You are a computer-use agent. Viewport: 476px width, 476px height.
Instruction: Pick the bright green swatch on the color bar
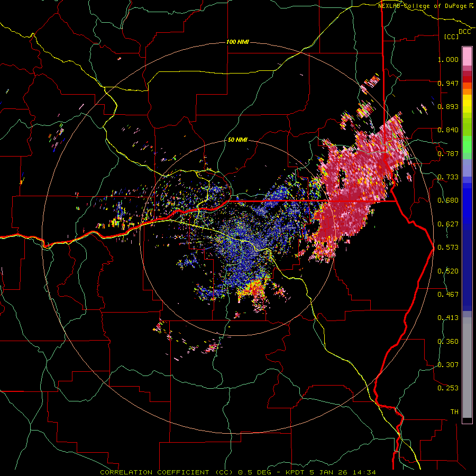tap(467, 144)
